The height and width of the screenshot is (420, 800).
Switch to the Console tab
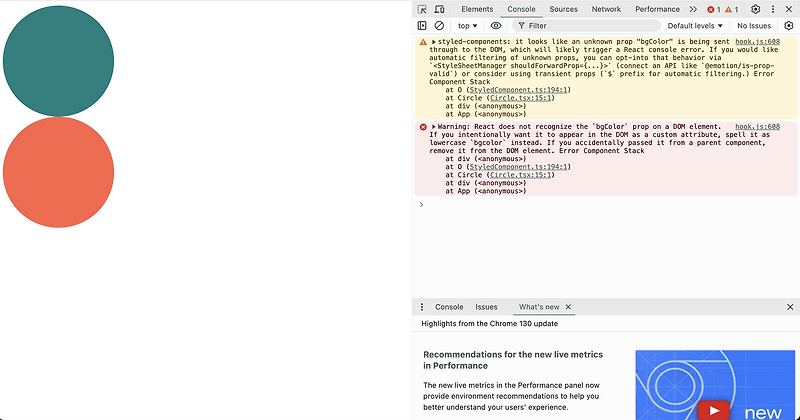pyautogui.click(x=521, y=9)
